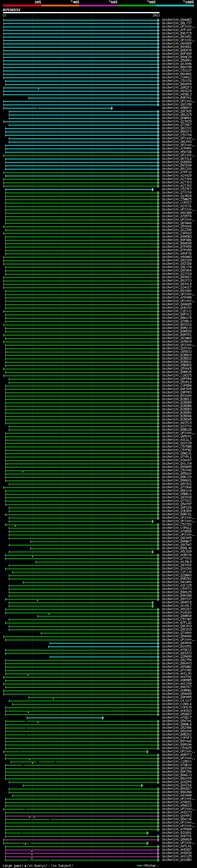
Task: Select the UniRef100_B9EYK1 label
Action: (177, 98)
